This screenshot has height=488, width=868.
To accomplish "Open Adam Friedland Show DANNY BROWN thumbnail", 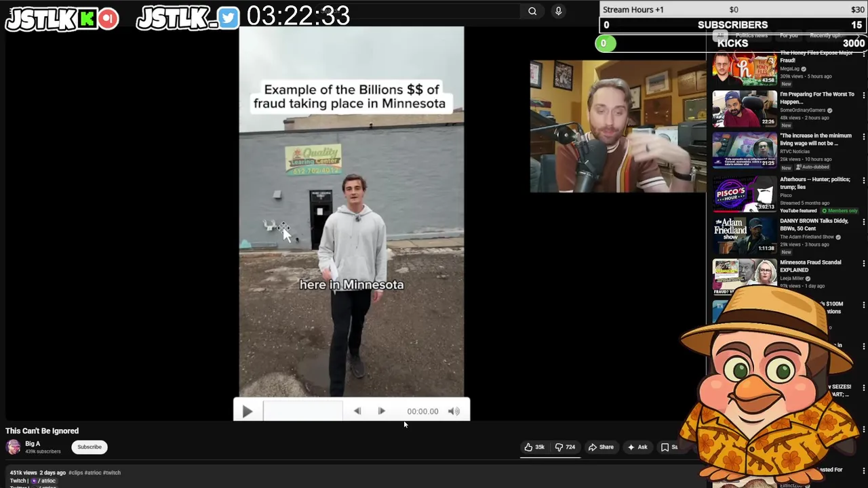I will (x=744, y=235).
